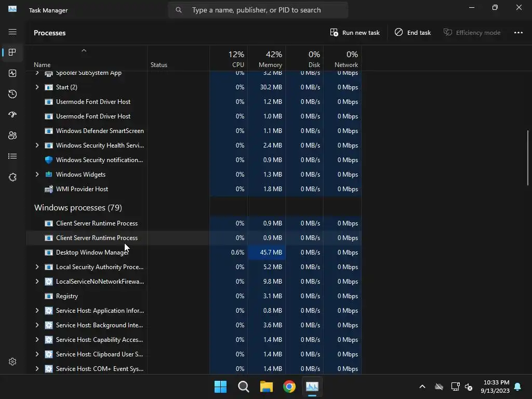Open the Windows Start button on taskbar

tap(220, 387)
